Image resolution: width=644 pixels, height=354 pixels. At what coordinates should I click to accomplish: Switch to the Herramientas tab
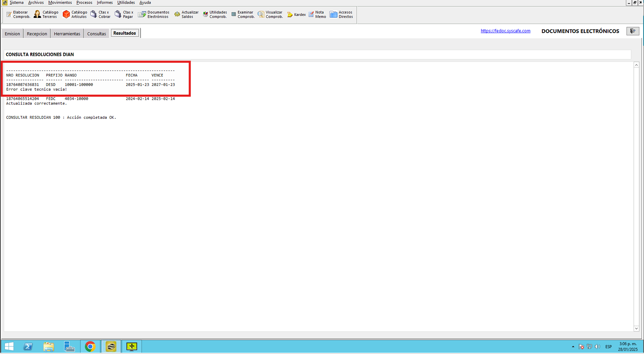(x=67, y=34)
